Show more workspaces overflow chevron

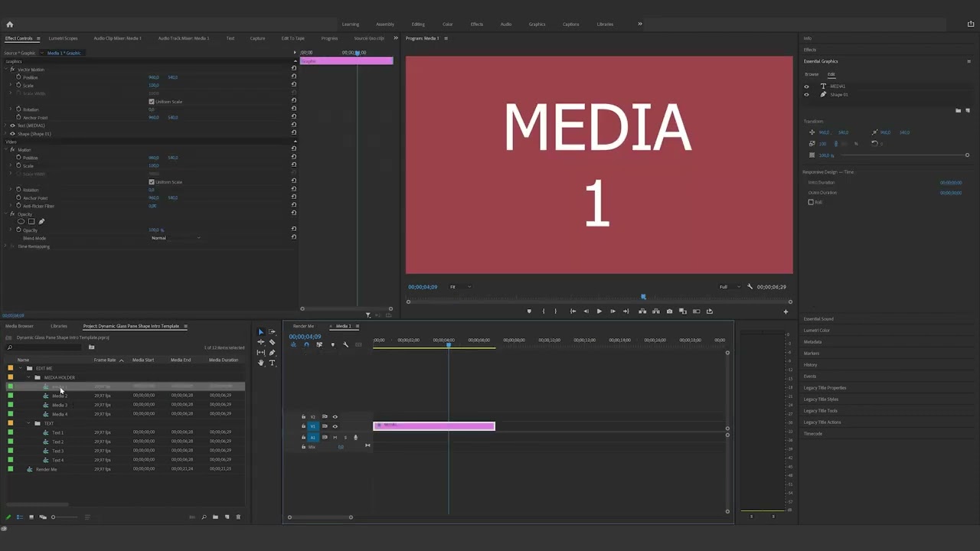pyautogui.click(x=640, y=24)
